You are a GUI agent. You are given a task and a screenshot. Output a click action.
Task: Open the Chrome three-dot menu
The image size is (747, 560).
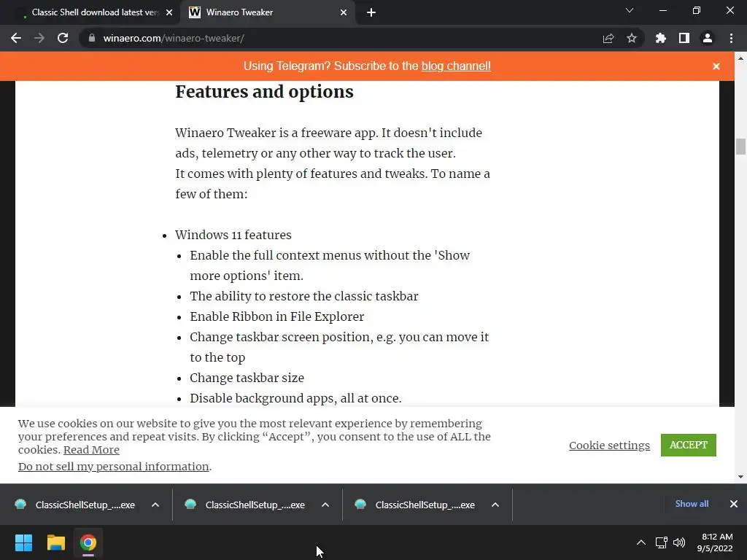[x=731, y=38]
